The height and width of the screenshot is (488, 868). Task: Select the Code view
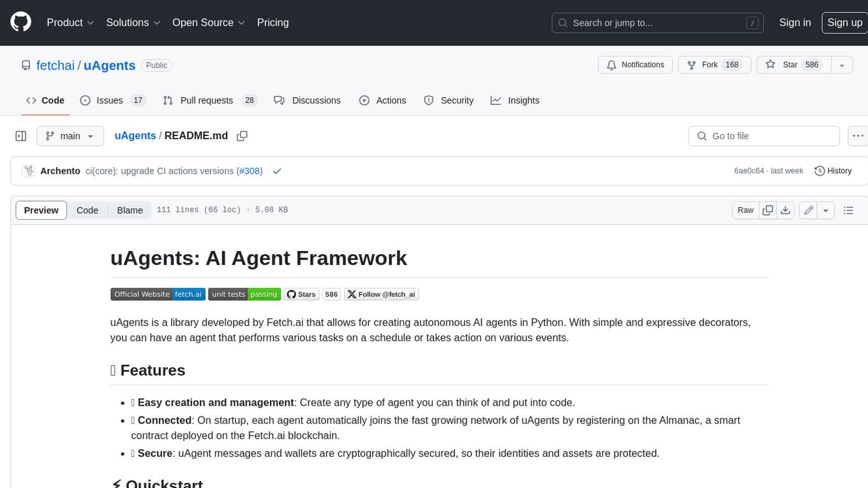pyautogui.click(x=87, y=210)
